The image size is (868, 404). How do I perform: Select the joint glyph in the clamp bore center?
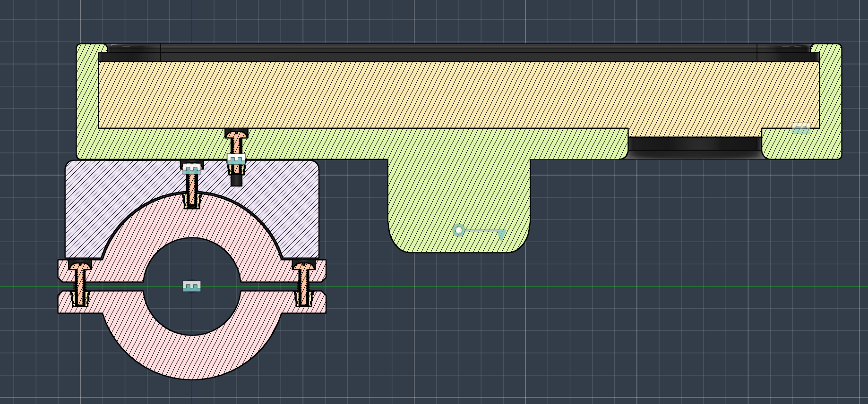click(x=192, y=286)
